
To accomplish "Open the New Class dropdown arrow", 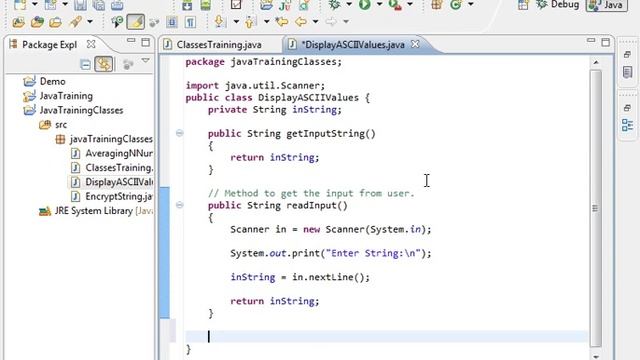I will tap(471, 4).
